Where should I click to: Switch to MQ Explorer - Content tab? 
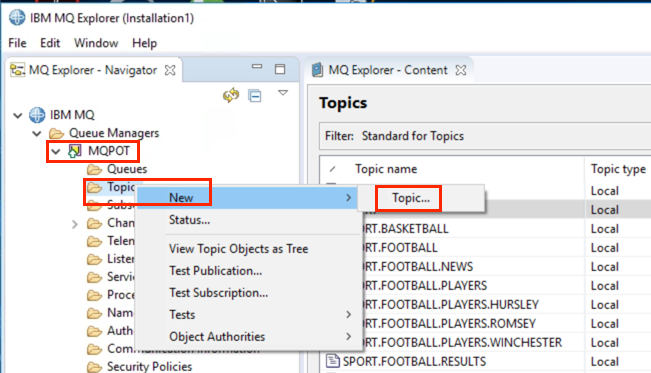tap(388, 70)
